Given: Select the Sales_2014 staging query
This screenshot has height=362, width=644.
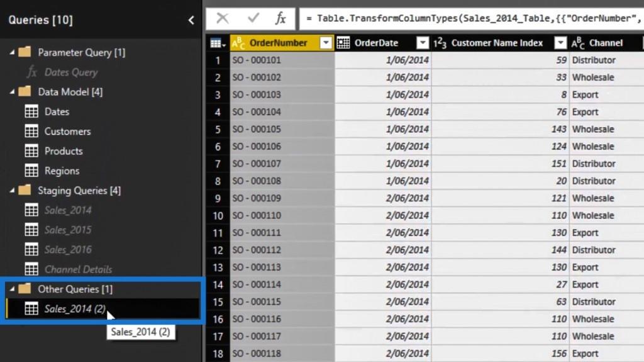Looking at the screenshot, I should (68, 210).
